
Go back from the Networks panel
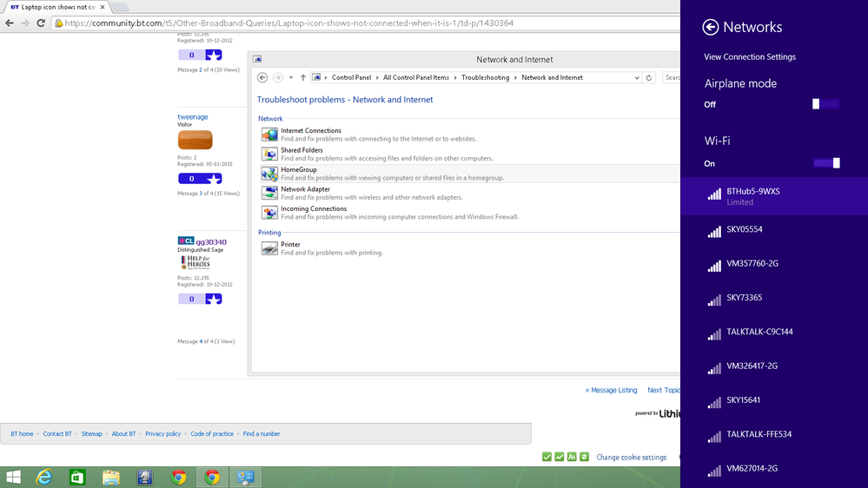tap(710, 27)
